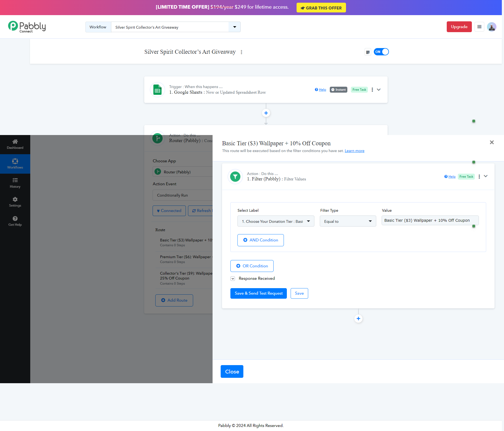Click Free Task badge on Google Sheets trigger

click(359, 90)
